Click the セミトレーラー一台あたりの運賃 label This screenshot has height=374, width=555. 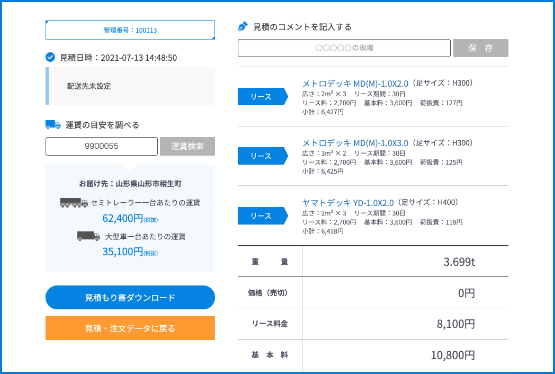point(145,203)
